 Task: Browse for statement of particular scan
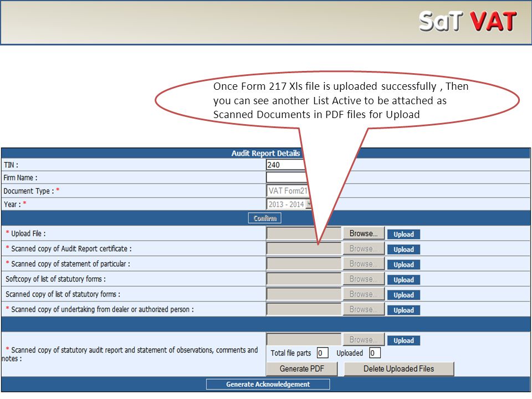point(364,264)
